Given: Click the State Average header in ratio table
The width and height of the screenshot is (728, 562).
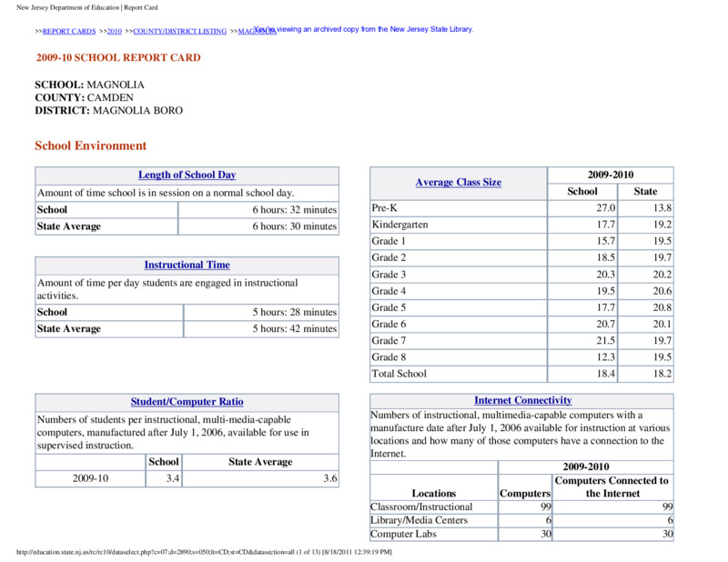Looking at the screenshot, I should pyautogui.click(x=260, y=462).
